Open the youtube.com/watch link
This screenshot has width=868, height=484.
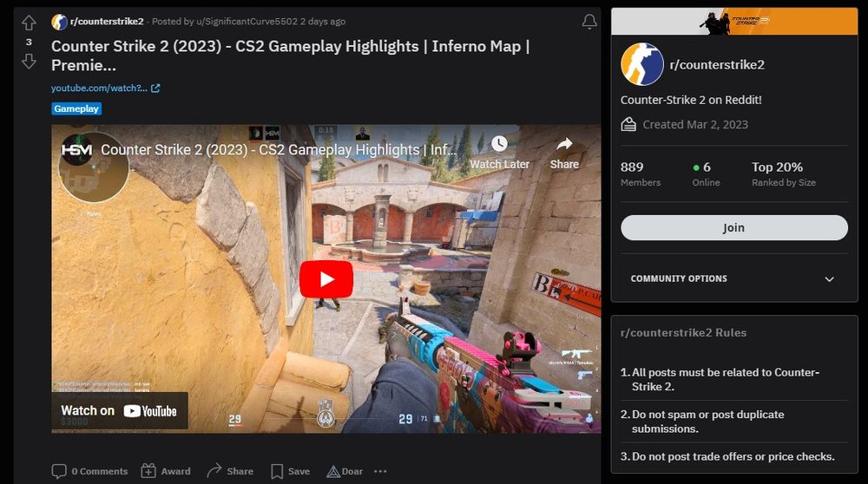[99, 88]
